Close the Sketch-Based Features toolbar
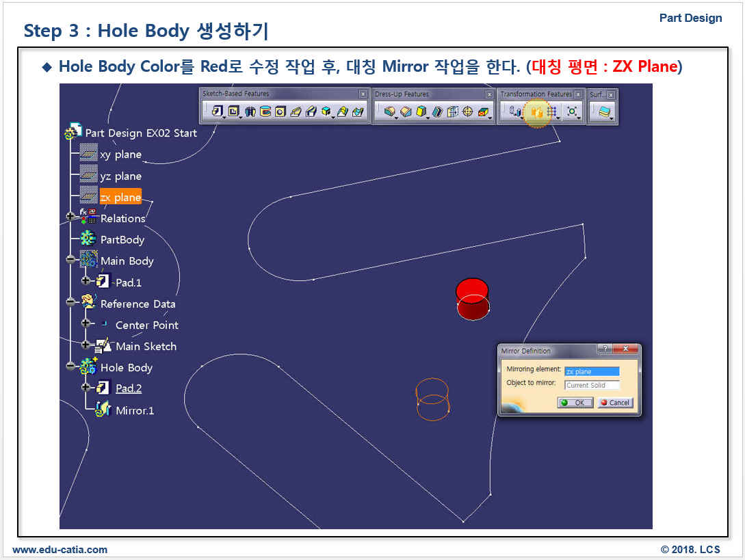The image size is (745, 560). point(363,94)
